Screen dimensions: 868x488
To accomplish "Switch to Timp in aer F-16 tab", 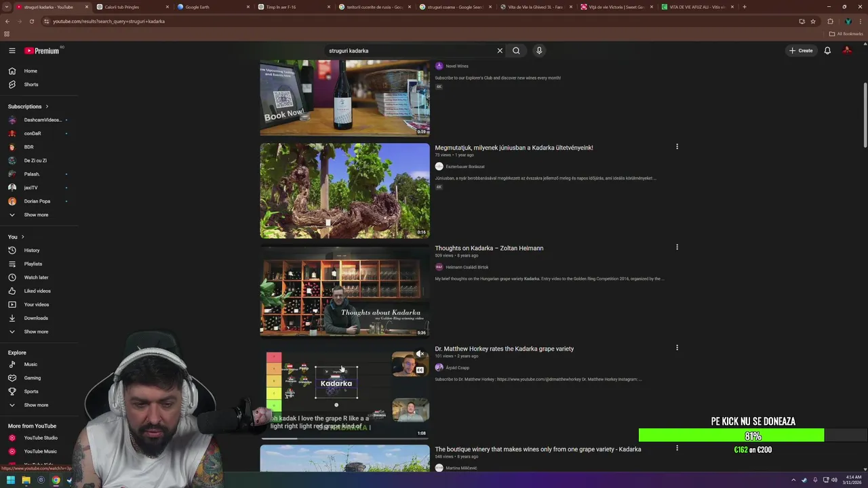I will point(293,7).
